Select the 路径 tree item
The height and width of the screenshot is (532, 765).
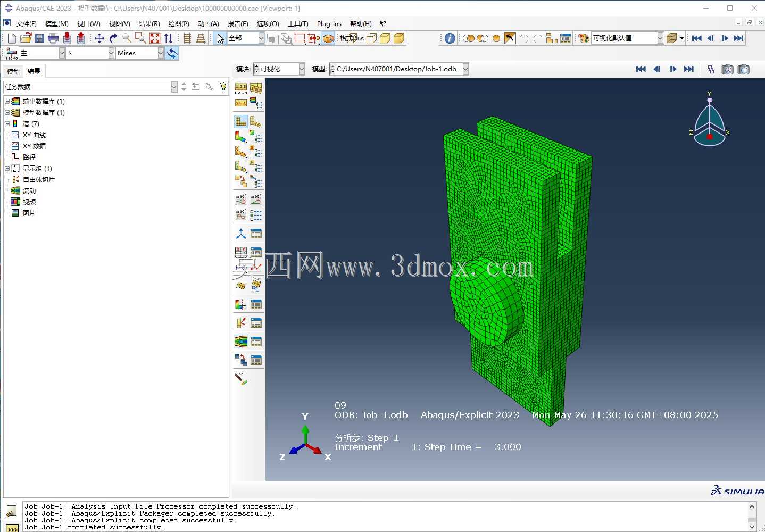pyautogui.click(x=29, y=157)
